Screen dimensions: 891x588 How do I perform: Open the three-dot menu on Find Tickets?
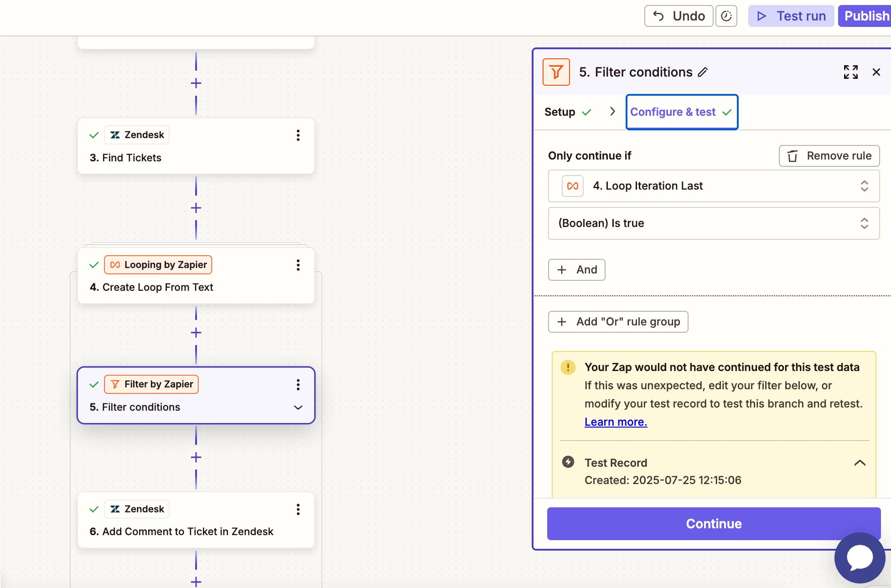(x=298, y=135)
